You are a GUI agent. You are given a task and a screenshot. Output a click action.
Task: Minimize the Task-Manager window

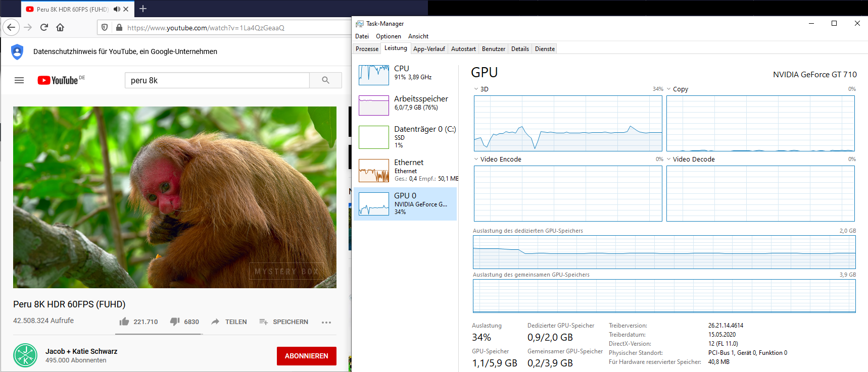811,23
